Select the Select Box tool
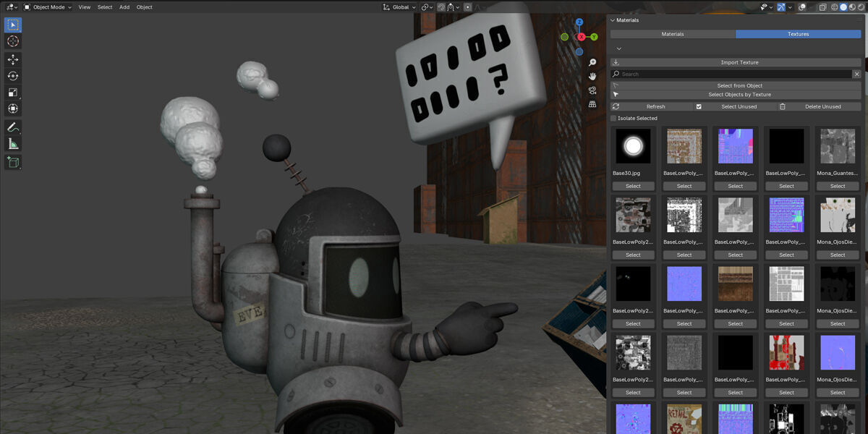 coord(13,25)
